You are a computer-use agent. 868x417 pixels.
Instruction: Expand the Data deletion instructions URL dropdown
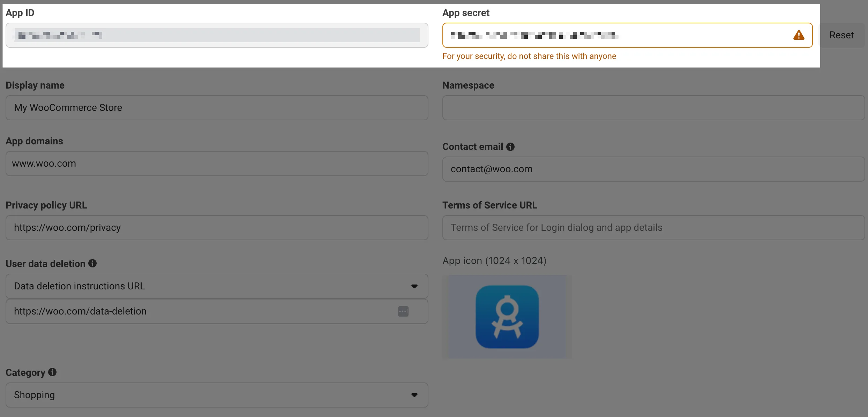click(x=217, y=286)
